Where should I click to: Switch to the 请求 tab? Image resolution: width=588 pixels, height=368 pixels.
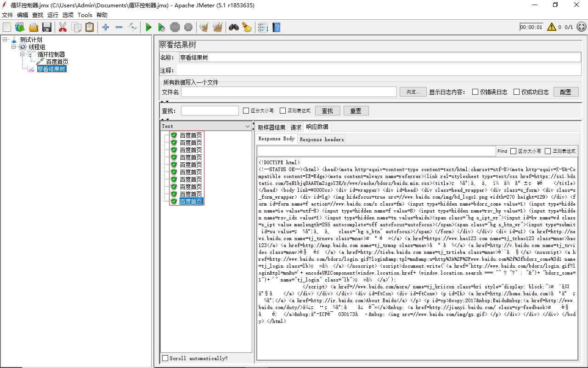coord(296,127)
